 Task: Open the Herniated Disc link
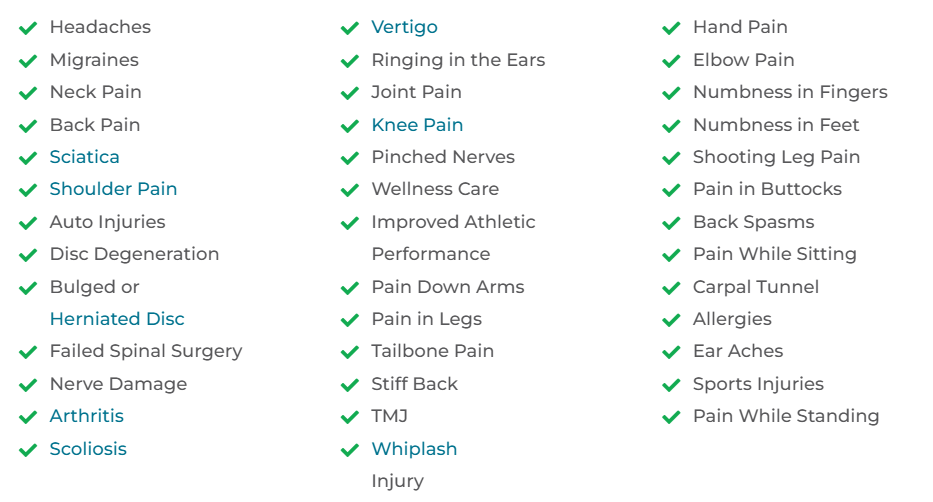(x=117, y=319)
